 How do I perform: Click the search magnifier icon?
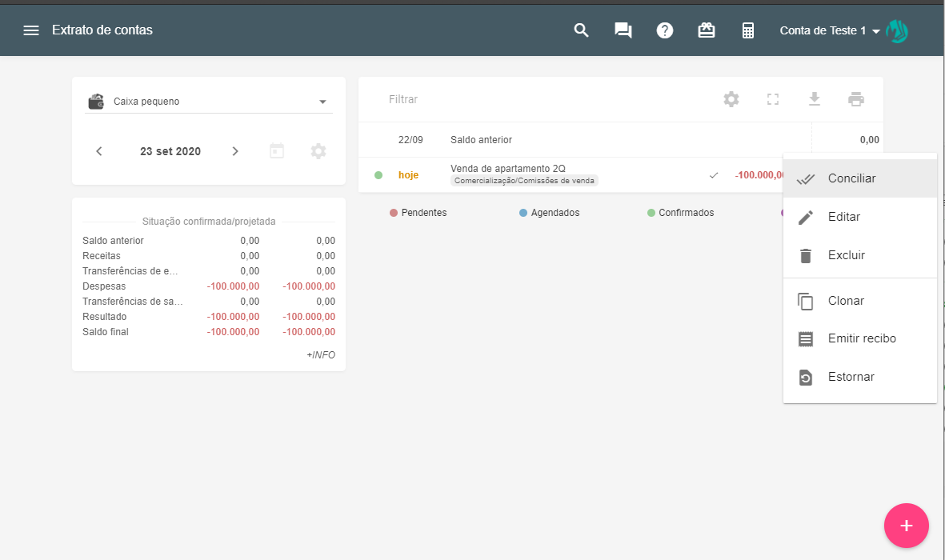tap(582, 30)
